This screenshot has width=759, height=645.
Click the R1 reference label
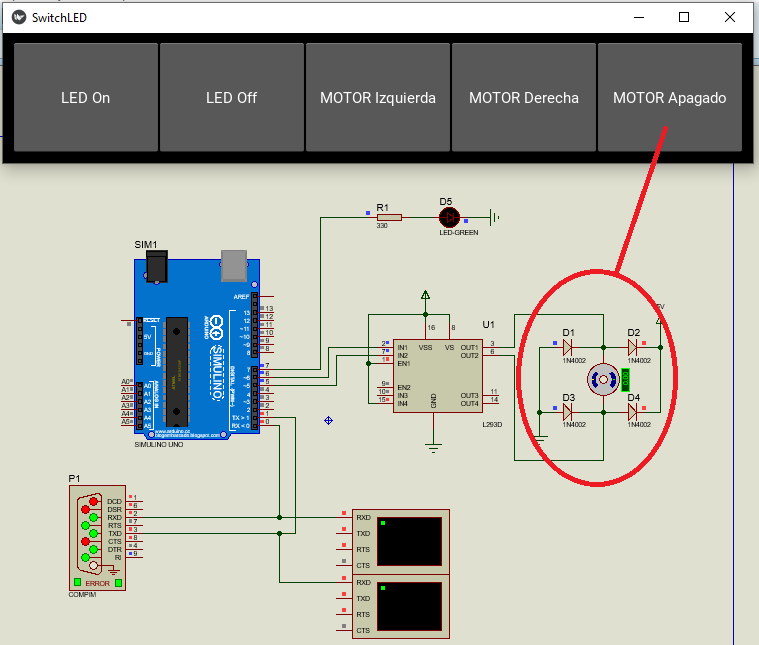[x=382, y=207]
